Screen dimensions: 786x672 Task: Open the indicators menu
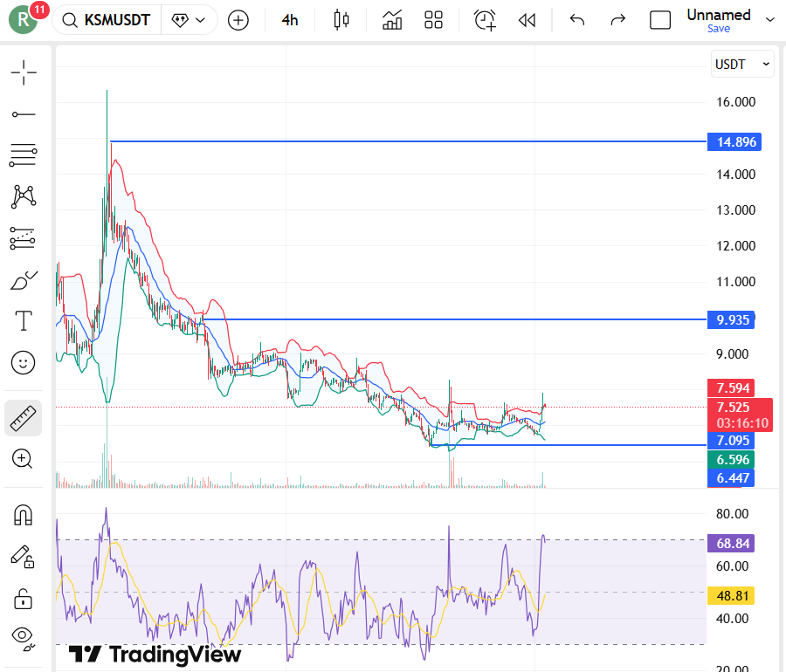(392, 19)
